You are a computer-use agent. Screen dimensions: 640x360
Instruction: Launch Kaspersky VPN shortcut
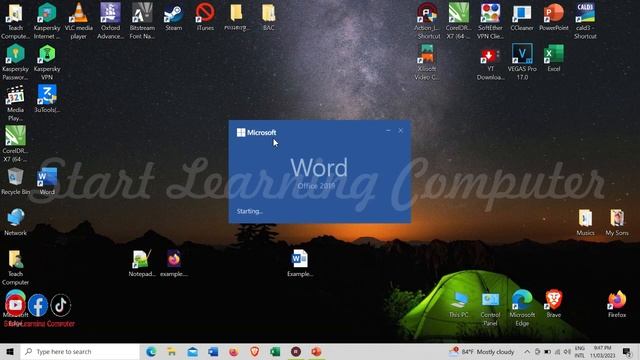(x=47, y=62)
